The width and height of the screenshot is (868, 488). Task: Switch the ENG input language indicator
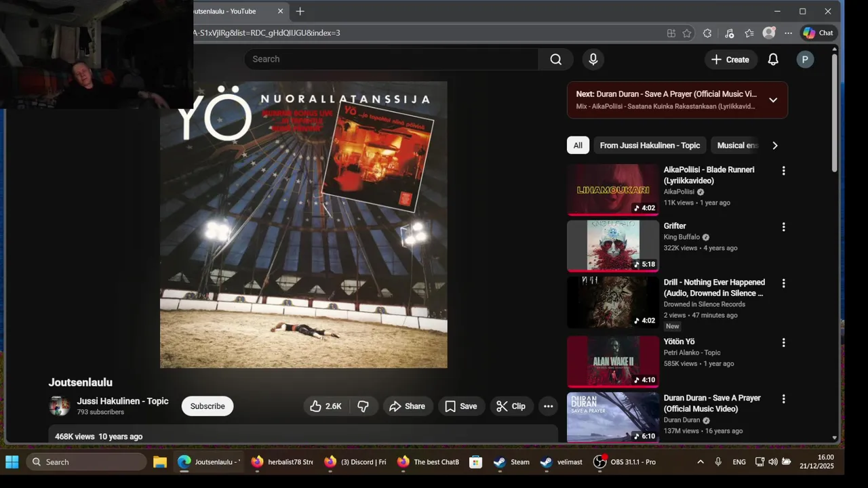point(739,462)
